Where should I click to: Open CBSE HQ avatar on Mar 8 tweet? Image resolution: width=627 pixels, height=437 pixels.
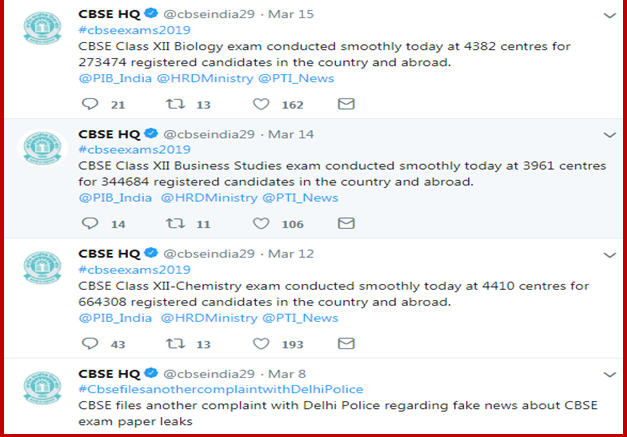coord(42,387)
